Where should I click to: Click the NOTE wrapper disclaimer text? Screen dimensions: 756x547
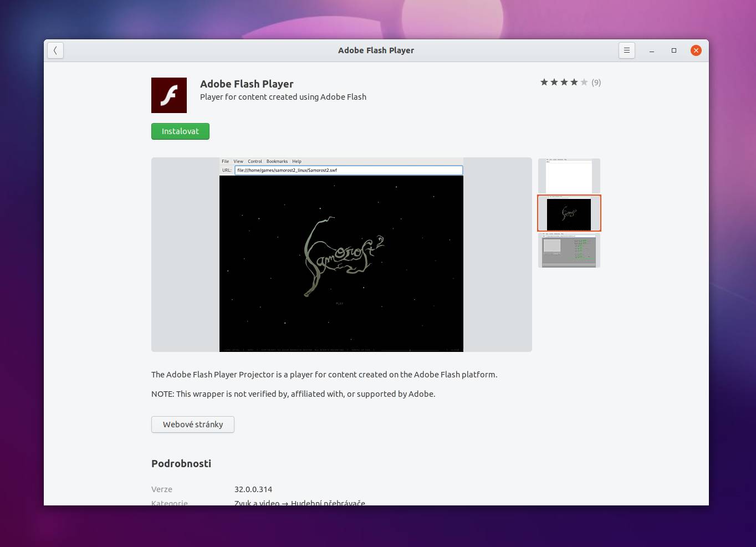[x=293, y=394]
